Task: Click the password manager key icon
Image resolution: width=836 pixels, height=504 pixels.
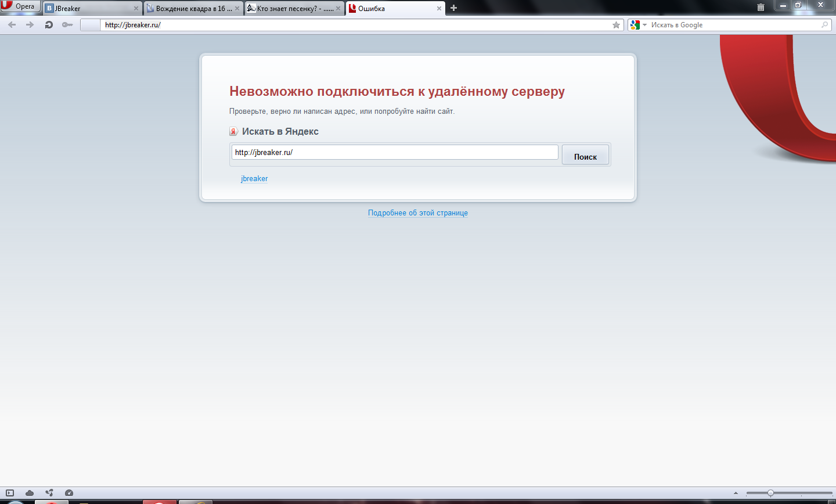Action: 67,25
